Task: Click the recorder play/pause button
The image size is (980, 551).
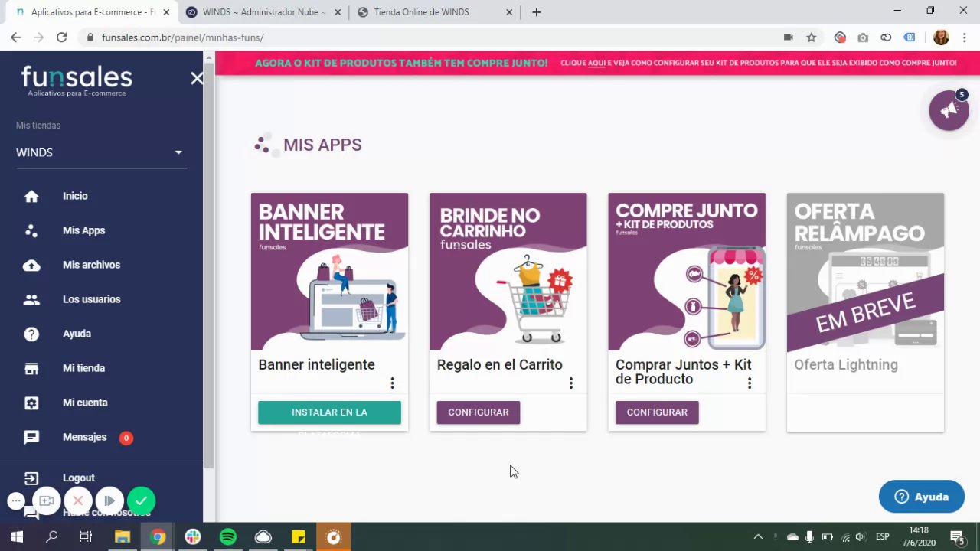Action: [x=109, y=500]
